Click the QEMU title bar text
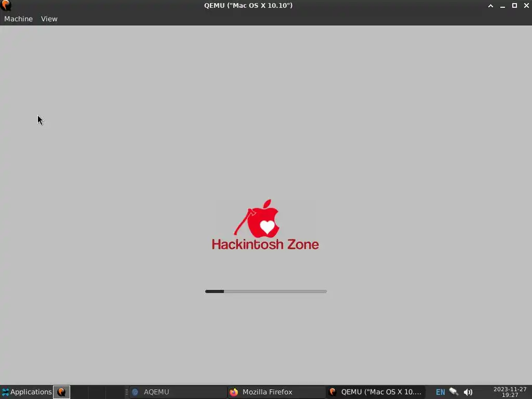The width and height of the screenshot is (532, 399). click(x=248, y=5)
